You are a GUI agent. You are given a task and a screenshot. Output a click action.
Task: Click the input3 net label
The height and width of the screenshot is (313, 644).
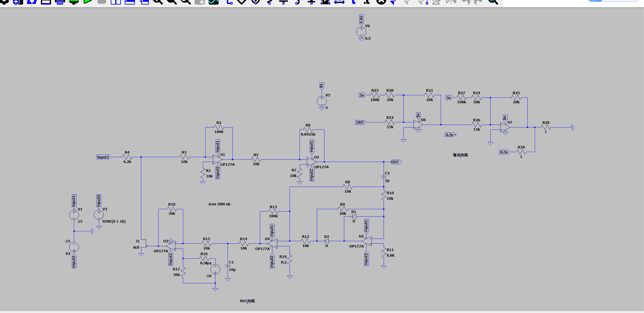[x=104, y=157]
